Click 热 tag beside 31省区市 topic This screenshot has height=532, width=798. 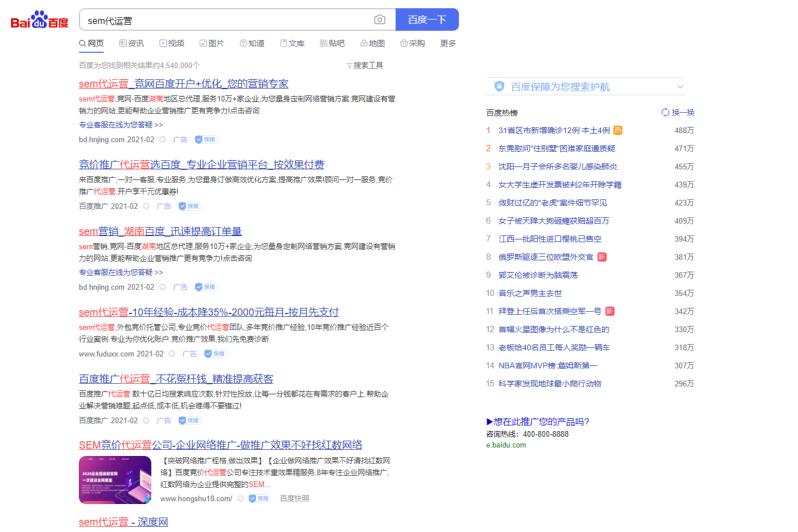tap(618, 131)
